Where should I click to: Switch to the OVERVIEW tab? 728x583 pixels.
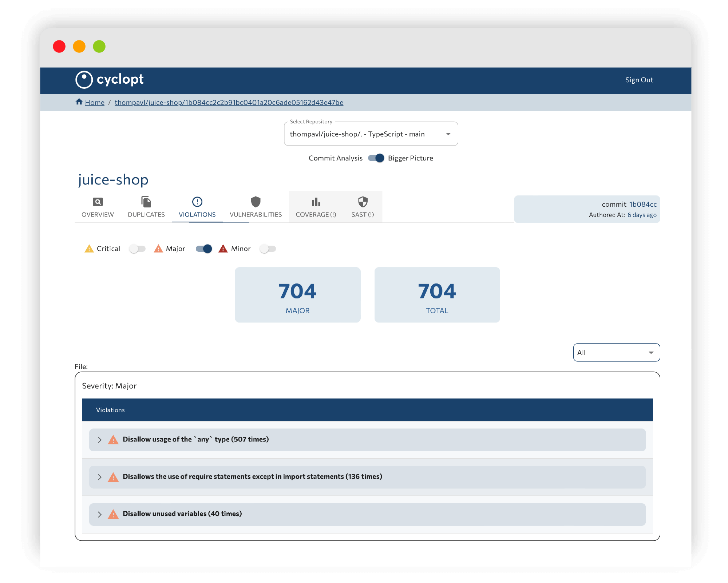tap(98, 207)
